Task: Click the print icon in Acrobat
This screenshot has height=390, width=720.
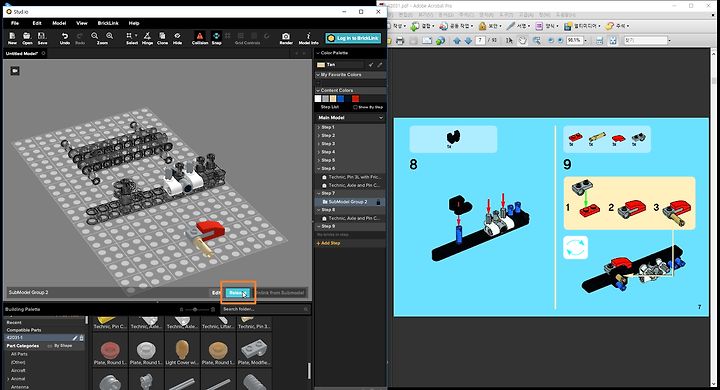Action: [399, 40]
